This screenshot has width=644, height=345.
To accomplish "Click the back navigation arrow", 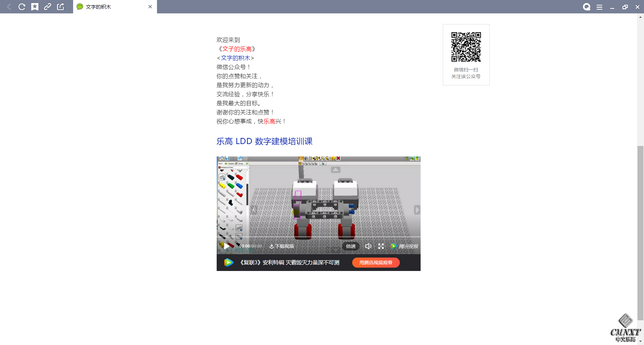I will (x=9, y=7).
